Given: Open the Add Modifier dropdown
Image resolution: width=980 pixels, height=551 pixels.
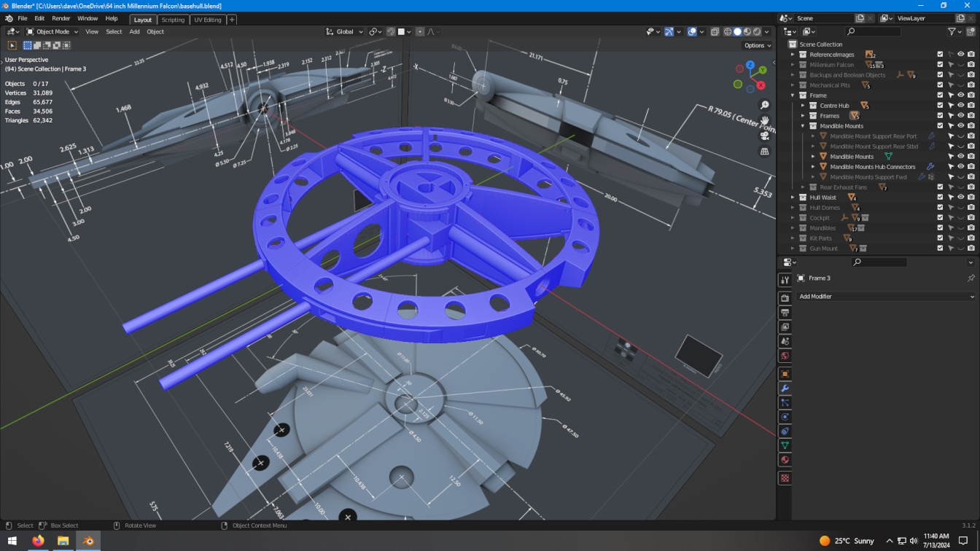Looking at the screenshot, I should click(886, 297).
